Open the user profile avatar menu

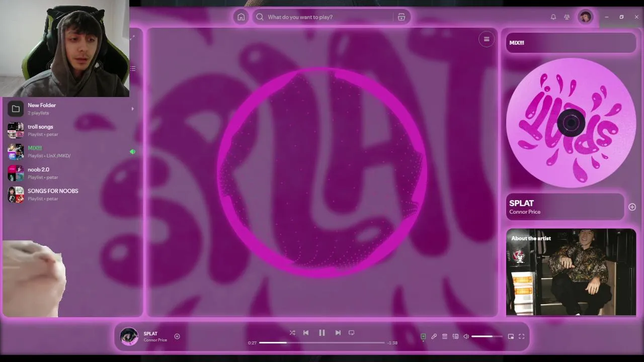tap(585, 17)
